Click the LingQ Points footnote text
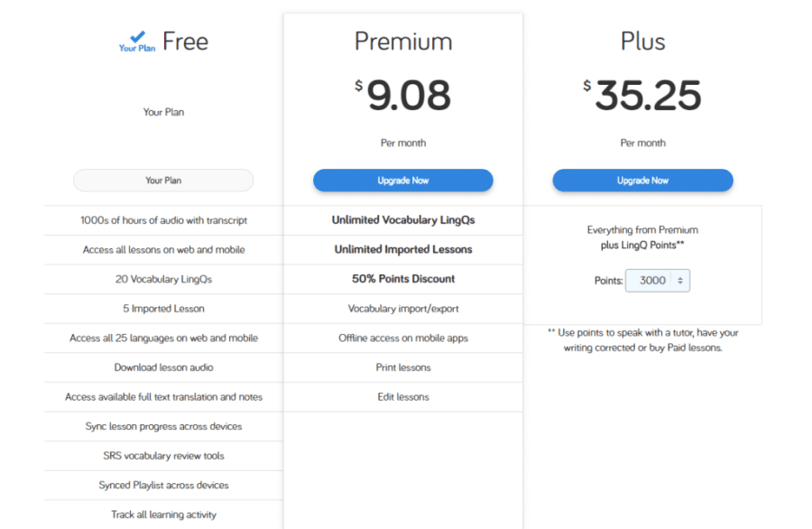The height and width of the screenshot is (529, 812). click(x=642, y=340)
